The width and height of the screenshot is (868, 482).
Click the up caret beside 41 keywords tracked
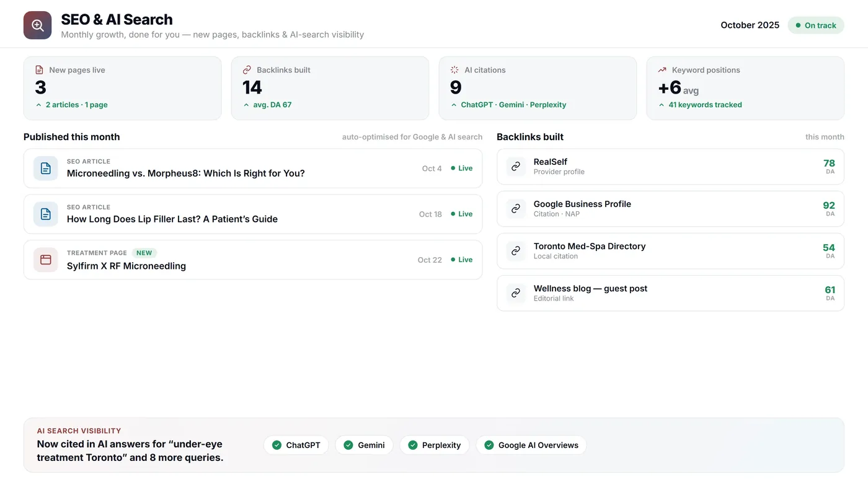tap(662, 105)
